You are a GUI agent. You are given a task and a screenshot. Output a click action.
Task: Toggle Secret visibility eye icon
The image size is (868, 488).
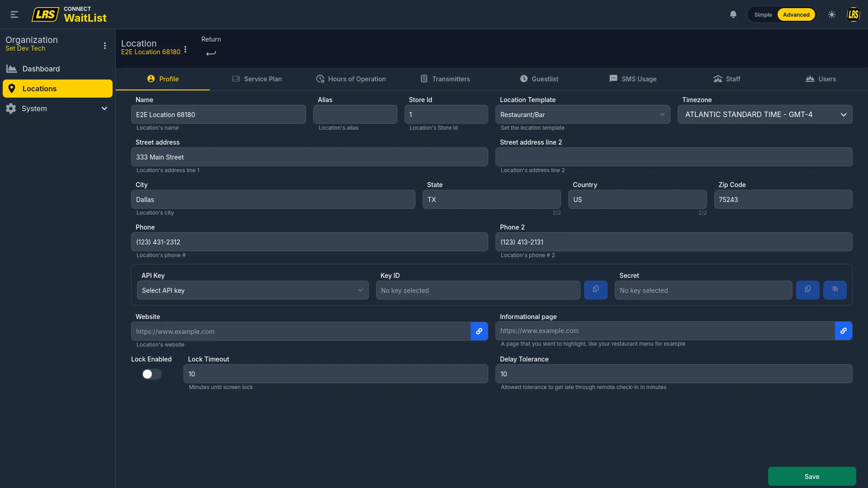(x=835, y=290)
